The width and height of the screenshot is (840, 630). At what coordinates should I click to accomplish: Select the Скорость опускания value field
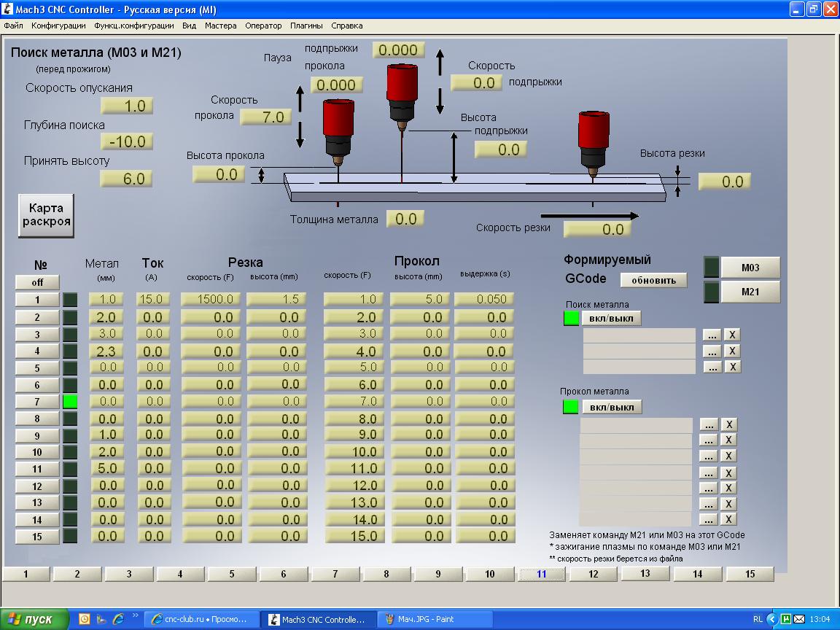click(x=126, y=106)
